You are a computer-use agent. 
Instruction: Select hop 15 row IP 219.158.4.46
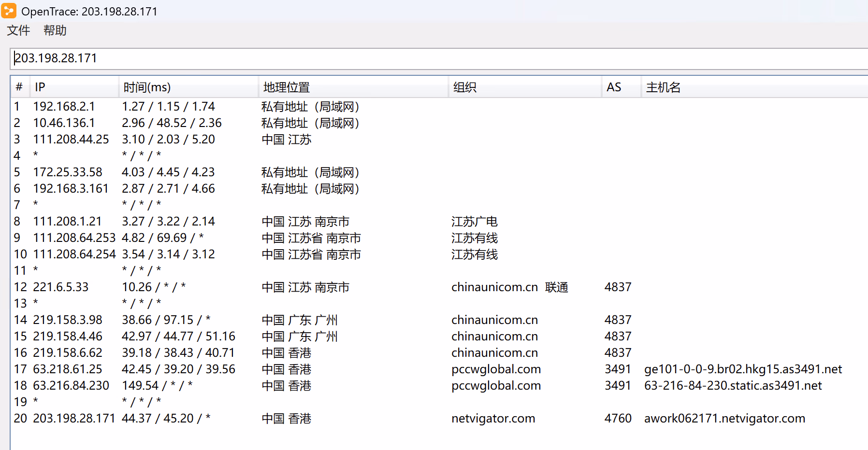point(68,337)
